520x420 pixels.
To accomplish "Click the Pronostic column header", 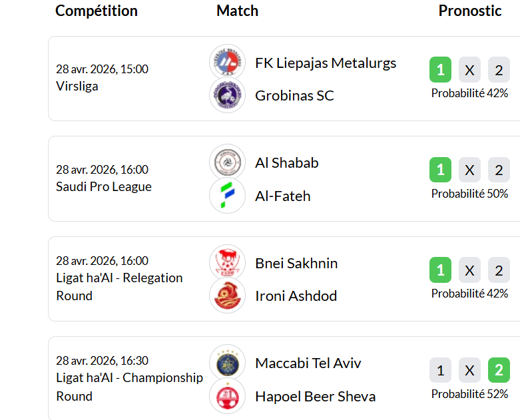I will pyautogui.click(x=470, y=11).
